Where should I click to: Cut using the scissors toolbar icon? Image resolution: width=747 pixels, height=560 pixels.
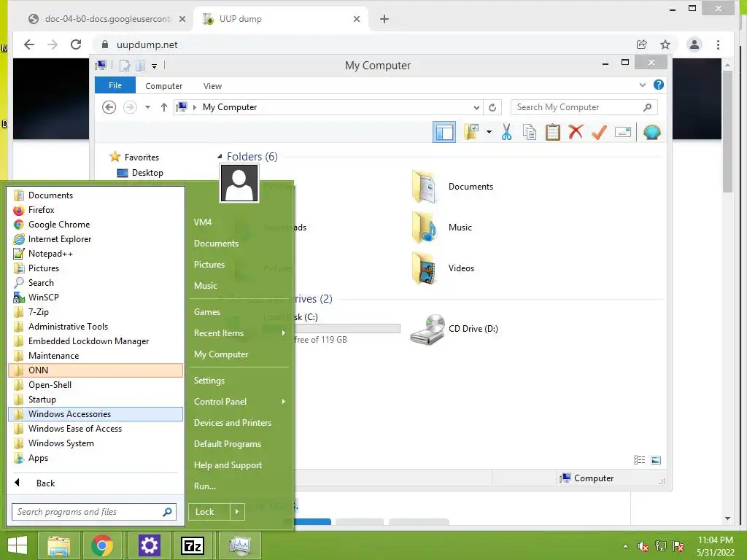(x=506, y=132)
